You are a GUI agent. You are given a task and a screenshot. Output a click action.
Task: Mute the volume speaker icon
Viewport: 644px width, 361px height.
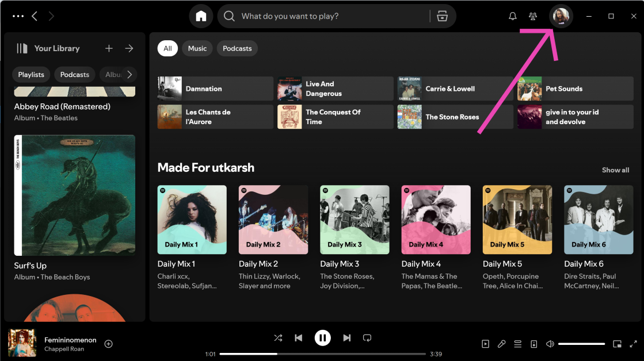point(550,344)
